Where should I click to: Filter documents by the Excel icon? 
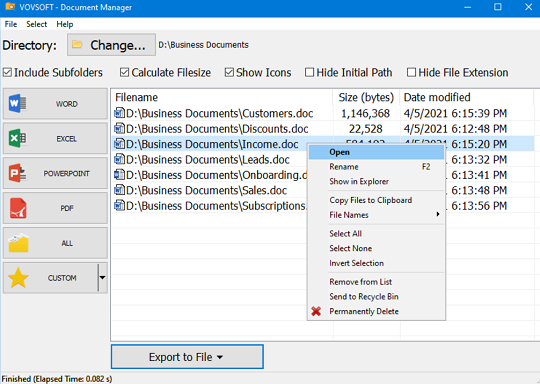18,138
